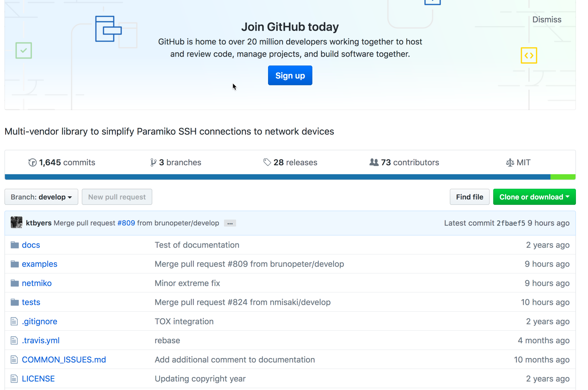Image resolution: width=588 pixels, height=390 pixels.
Task: Open the 73 contributors link
Action: [x=404, y=163]
